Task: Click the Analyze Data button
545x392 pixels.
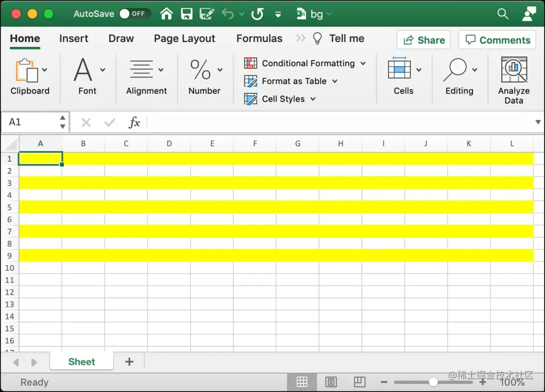Action: click(514, 80)
